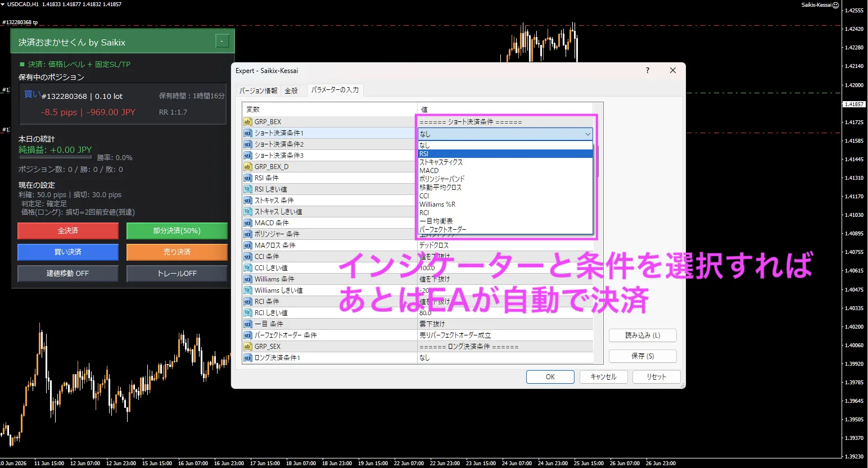This screenshot has height=468, width=868.
Task: Click the icon beside GRP_SEX row
Action: point(247,347)
